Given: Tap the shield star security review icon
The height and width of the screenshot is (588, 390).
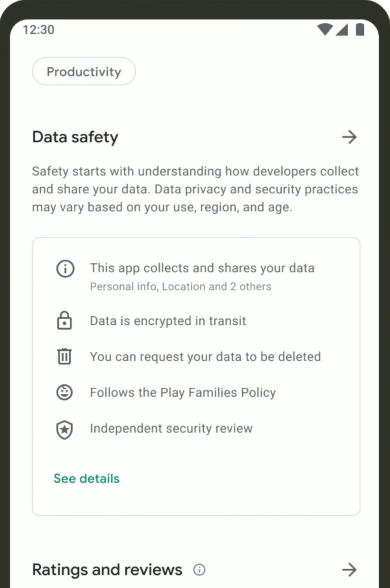Looking at the screenshot, I should (65, 429).
